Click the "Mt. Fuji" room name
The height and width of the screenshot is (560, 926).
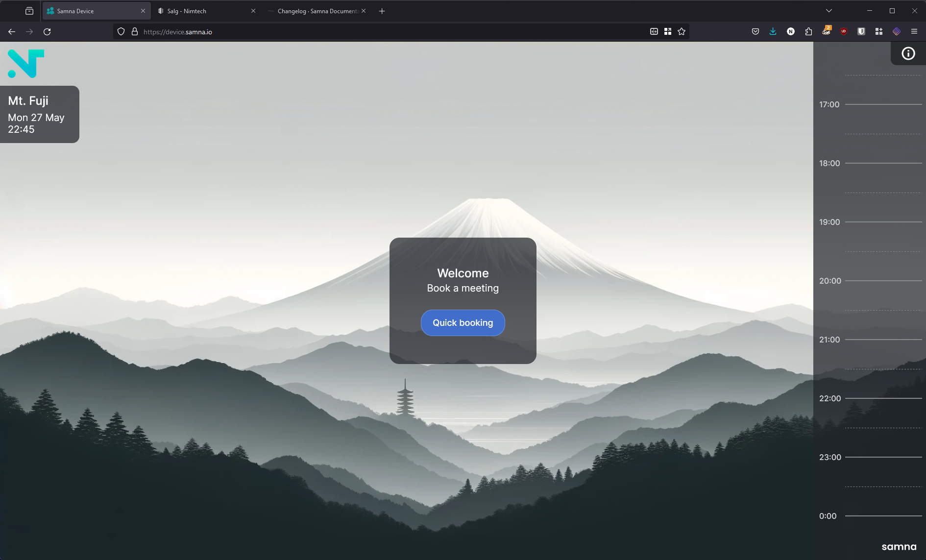point(28,101)
